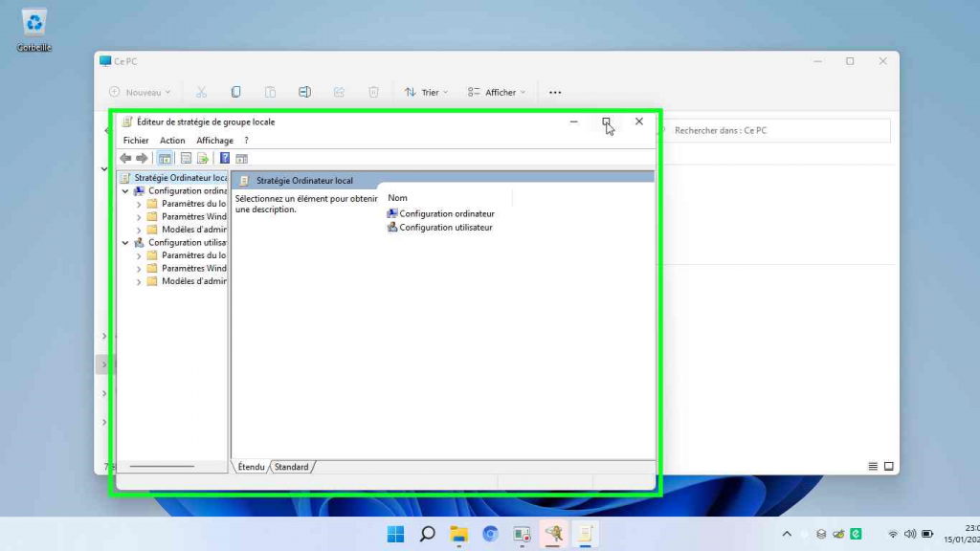Select Stratégie Ordinateur local tree root
980x551 pixels.
pos(180,178)
